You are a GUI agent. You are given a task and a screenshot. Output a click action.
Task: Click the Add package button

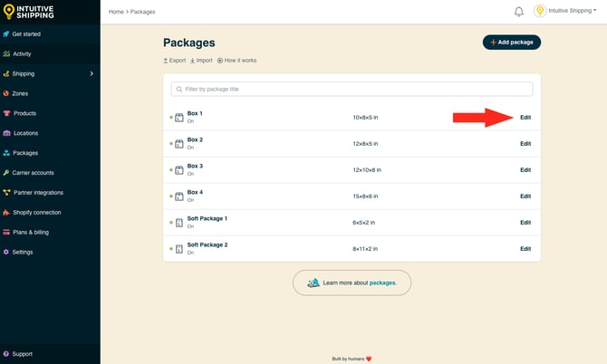(511, 43)
